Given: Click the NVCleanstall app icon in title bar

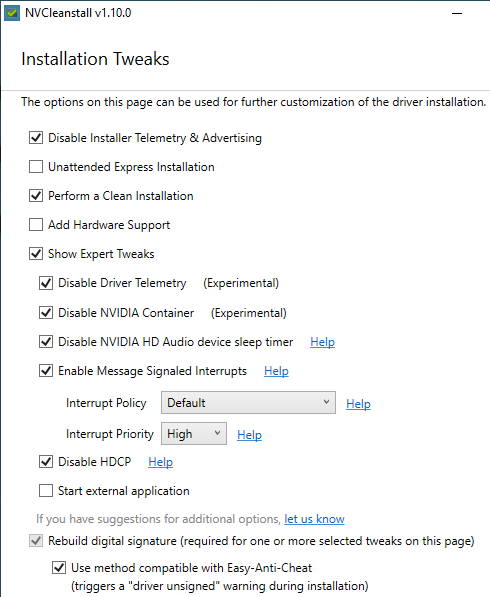Looking at the screenshot, I should tap(12, 13).
